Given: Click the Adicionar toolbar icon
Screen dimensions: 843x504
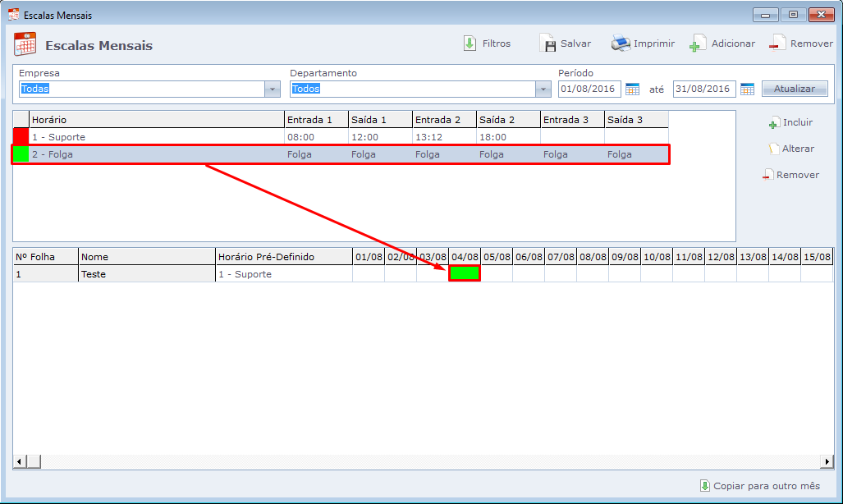Looking at the screenshot, I should click(x=698, y=44).
